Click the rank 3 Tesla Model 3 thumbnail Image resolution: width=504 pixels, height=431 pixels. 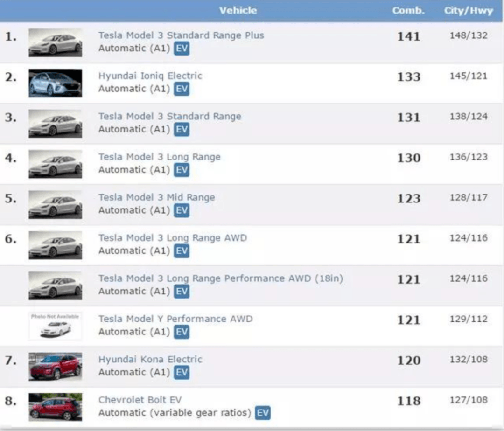pos(55,124)
